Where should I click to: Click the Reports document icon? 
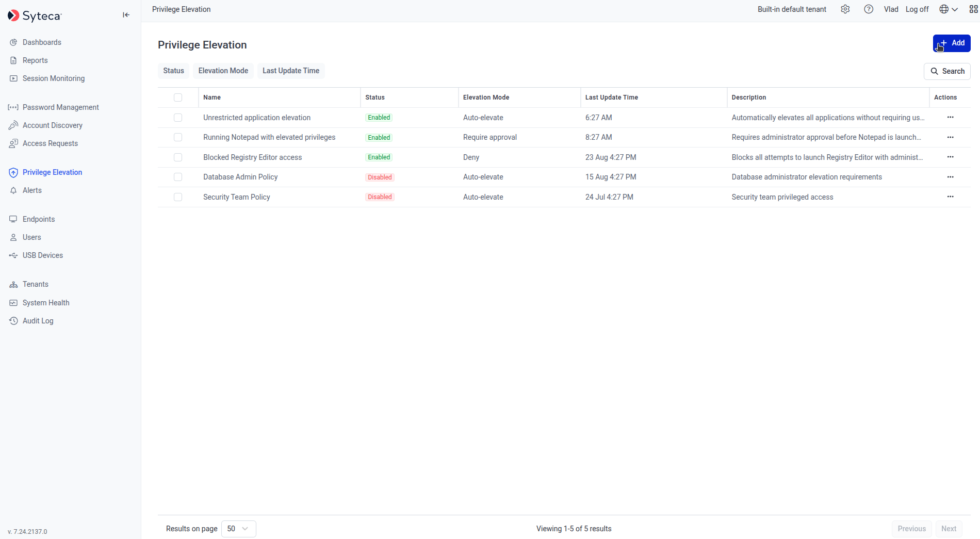coord(13,60)
